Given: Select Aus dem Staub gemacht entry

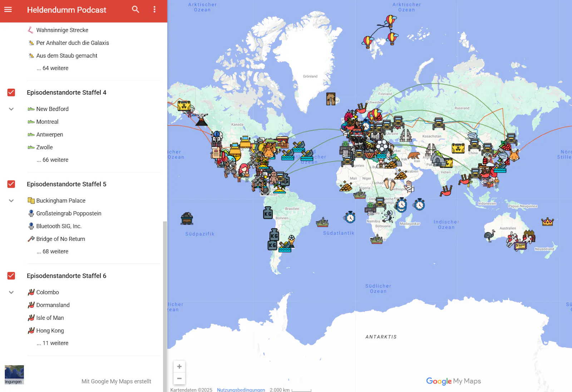Looking at the screenshot, I should tap(67, 55).
